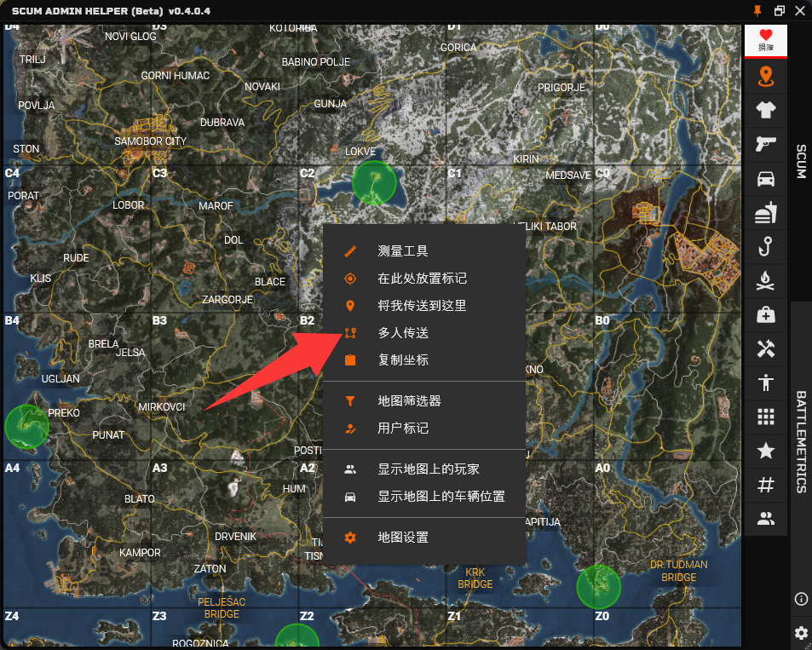Click the DUBRAVA map label
The height and width of the screenshot is (650, 812).
tap(222, 122)
